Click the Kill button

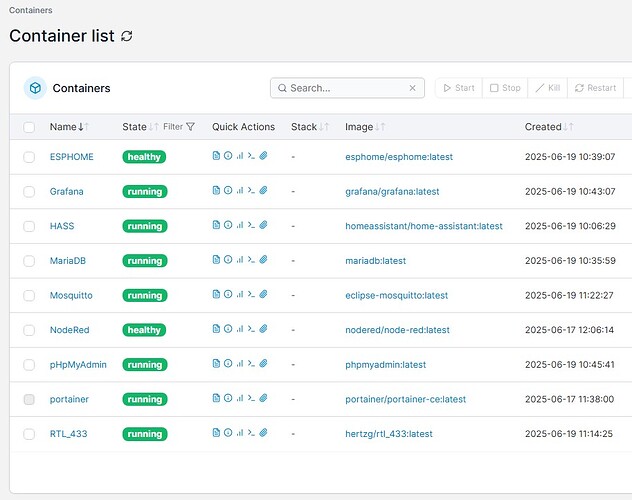548,88
